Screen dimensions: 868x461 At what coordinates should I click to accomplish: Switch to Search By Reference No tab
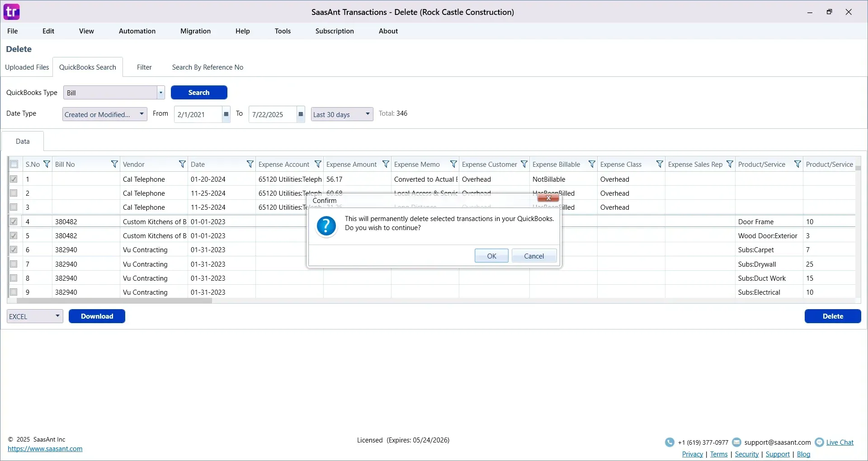[208, 67]
